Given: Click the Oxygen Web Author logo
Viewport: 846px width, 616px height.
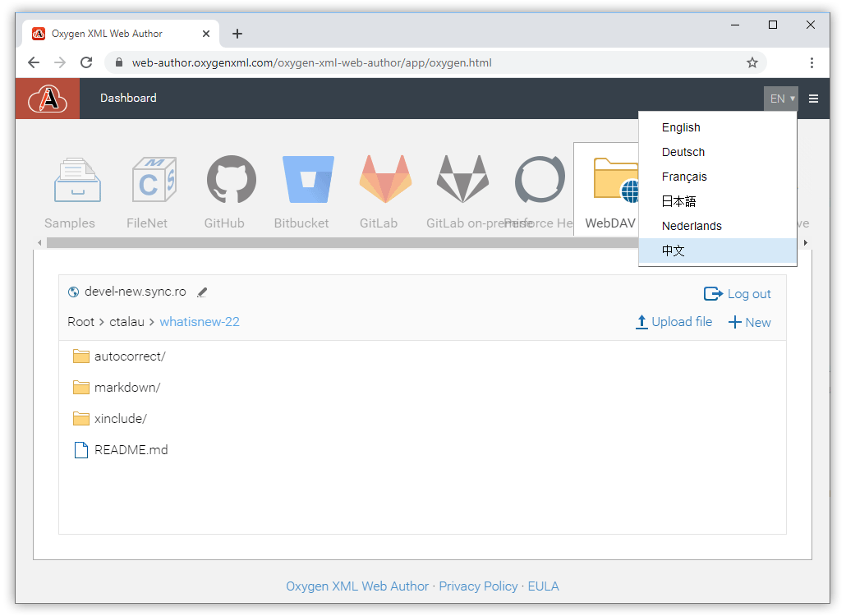Looking at the screenshot, I should click(x=48, y=99).
